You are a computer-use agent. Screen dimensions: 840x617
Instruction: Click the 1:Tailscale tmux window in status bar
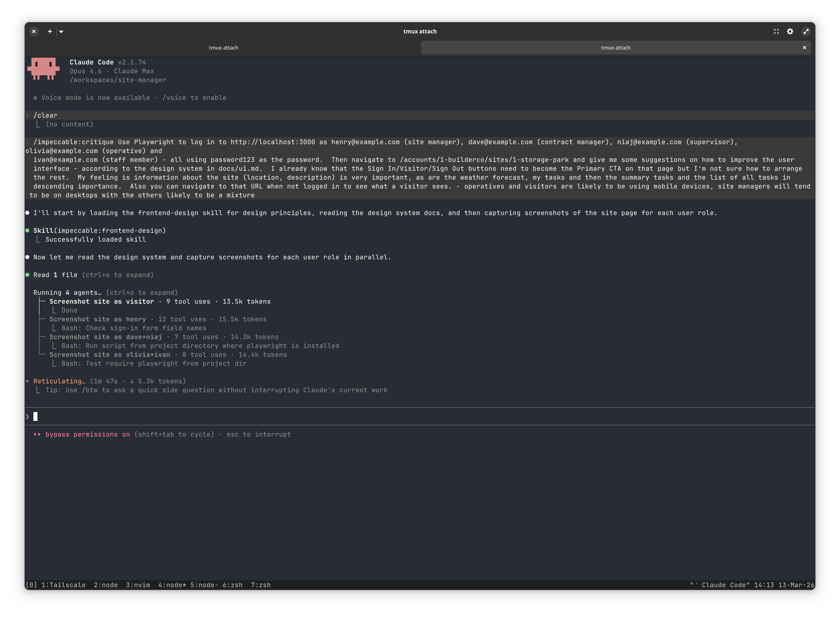click(63, 585)
